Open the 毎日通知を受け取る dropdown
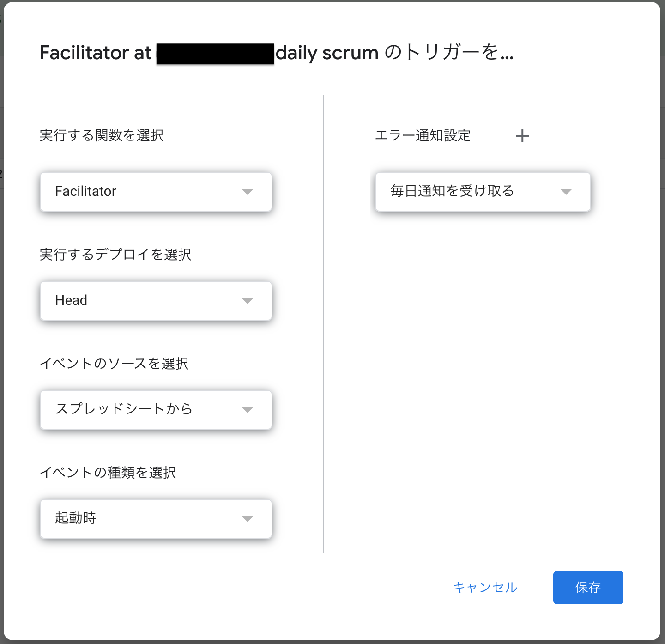 (482, 192)
